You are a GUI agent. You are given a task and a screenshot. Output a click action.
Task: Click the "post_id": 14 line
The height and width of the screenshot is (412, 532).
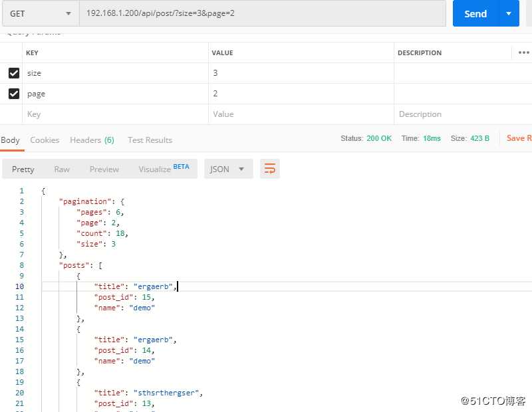tap(124, 350)
